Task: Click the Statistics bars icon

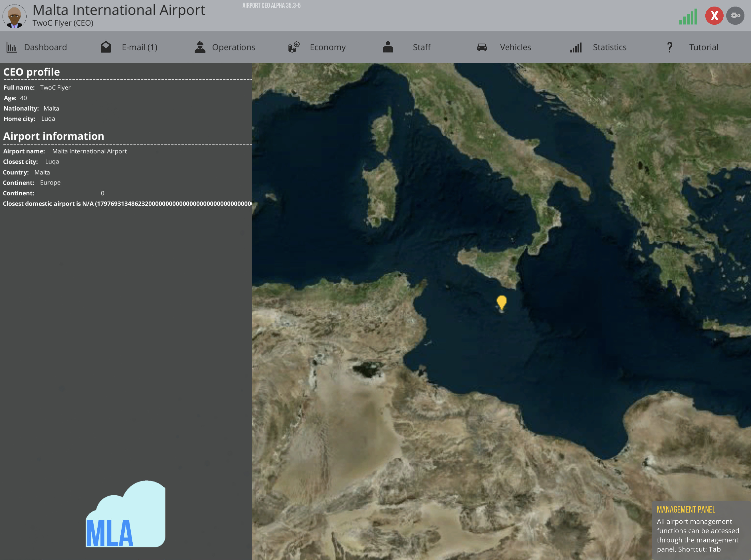Action: pos(576,47)
